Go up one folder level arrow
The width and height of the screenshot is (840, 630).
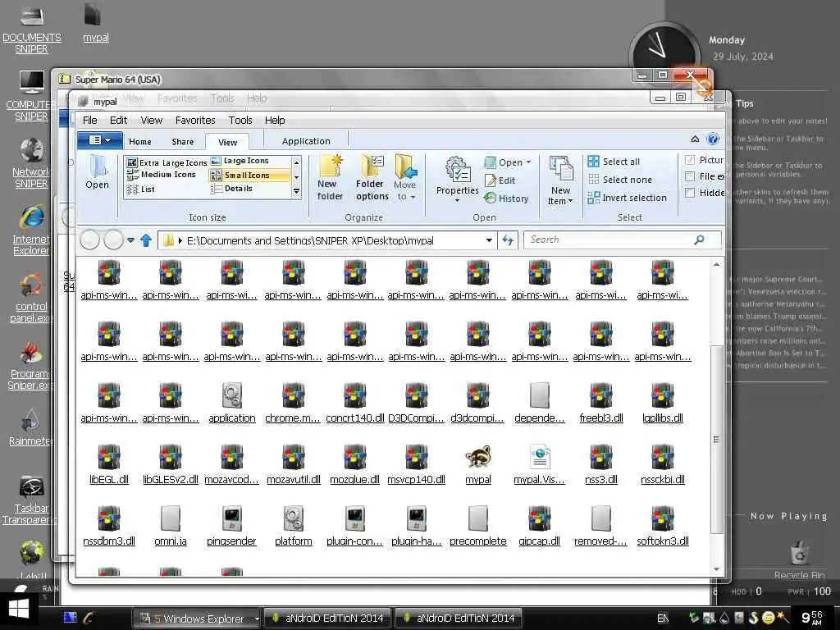(x=146, y=240)
